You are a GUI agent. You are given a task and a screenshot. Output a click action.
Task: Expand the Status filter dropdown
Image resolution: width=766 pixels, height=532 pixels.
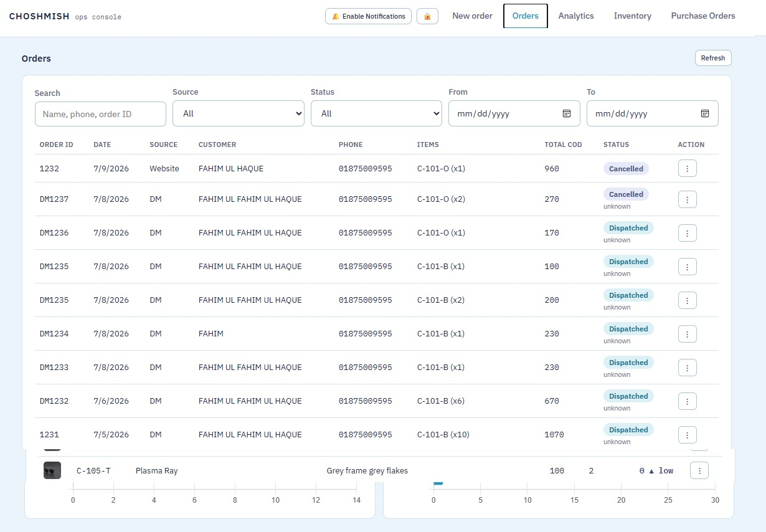(377, 113)
